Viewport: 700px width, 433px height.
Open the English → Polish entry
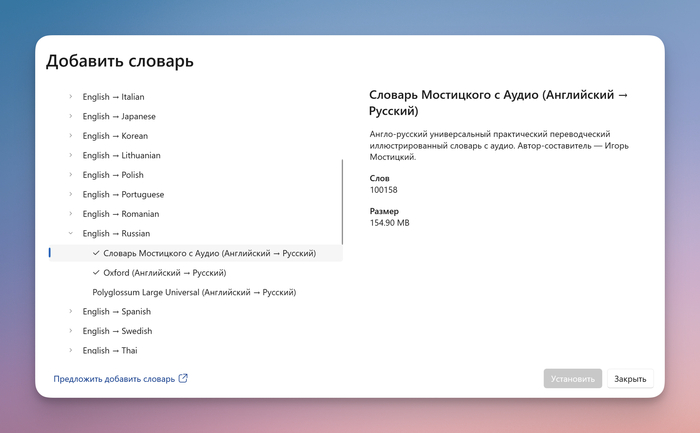pyautogui.click(x=113, y=175)
